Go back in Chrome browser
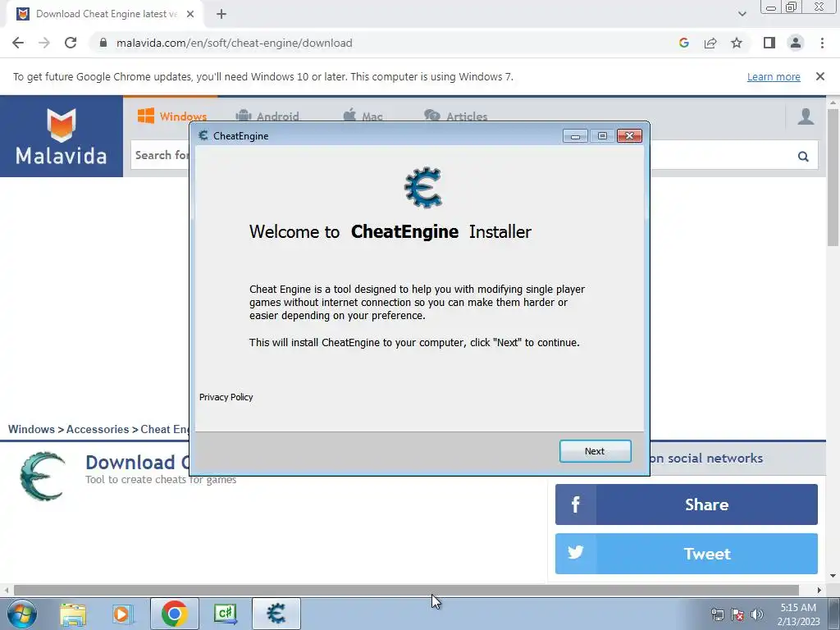Viewport: 840px width, 630px height. pos(18,43)
